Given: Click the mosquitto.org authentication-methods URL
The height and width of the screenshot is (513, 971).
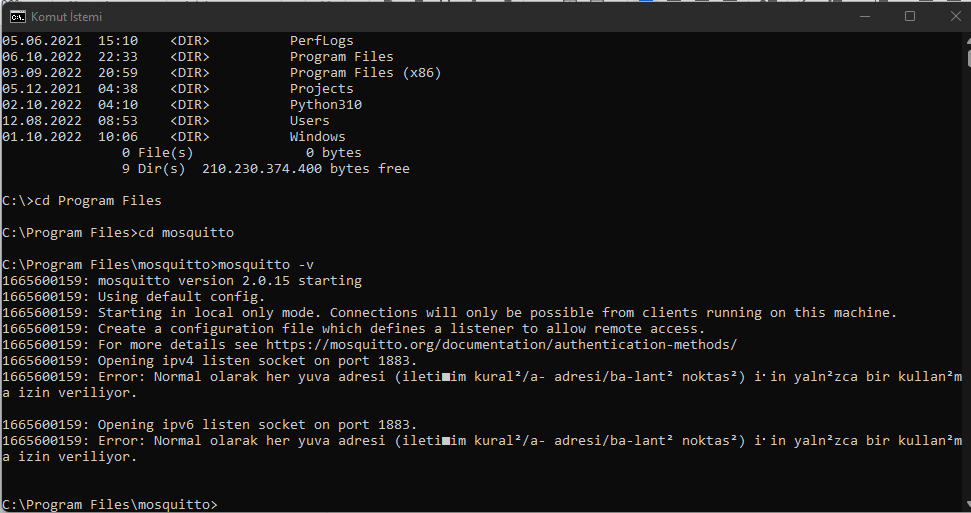Looking at the screenshot, I should [502, 344].
